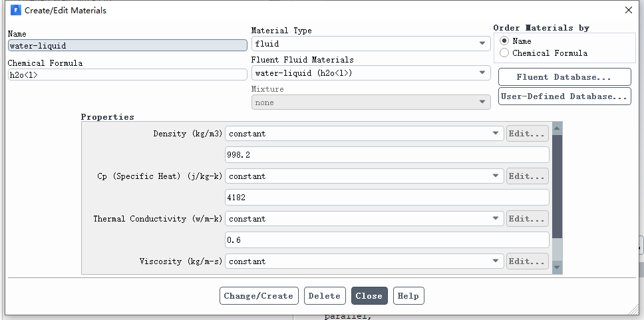Click the Fluent app icon in title bar
Viewport: 644px width, 320px height.
click(x=15, y=10)
